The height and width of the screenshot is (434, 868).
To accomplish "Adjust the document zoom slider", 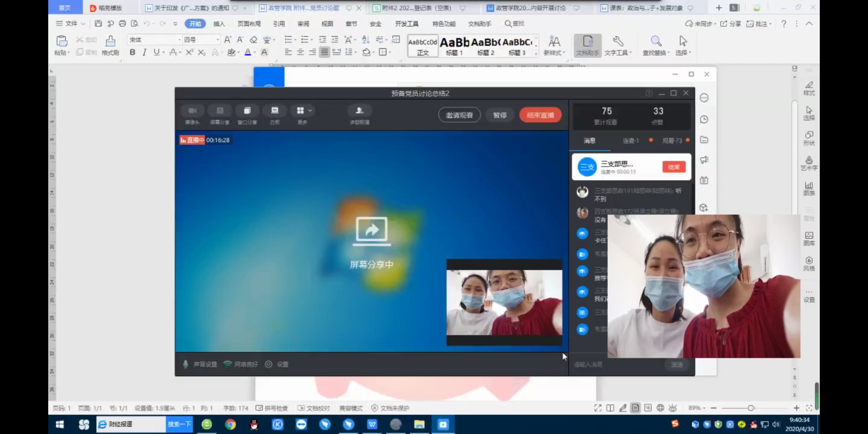I will point(750,408).
